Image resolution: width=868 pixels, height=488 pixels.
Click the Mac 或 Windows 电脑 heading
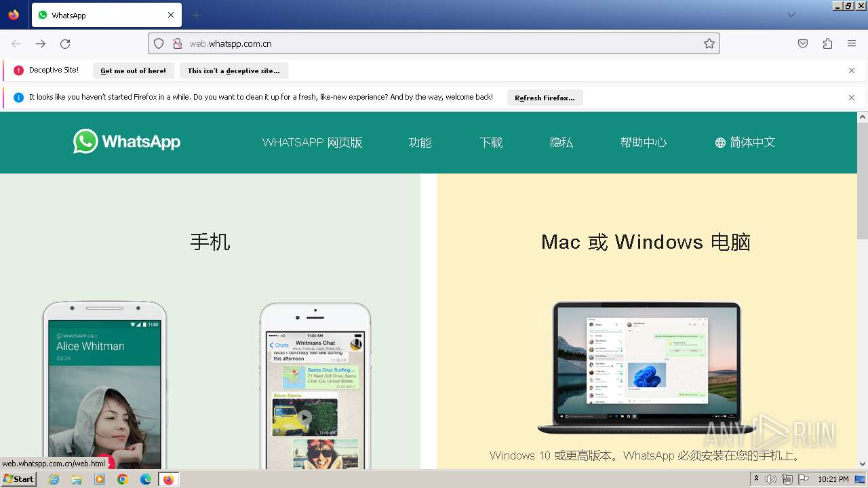coord(646,242)
